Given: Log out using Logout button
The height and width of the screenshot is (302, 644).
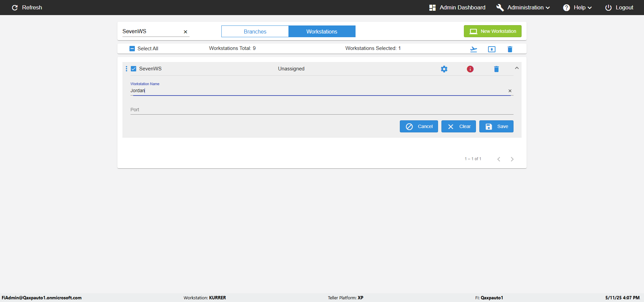Looking at the screenshot, I should click(619, 7).
